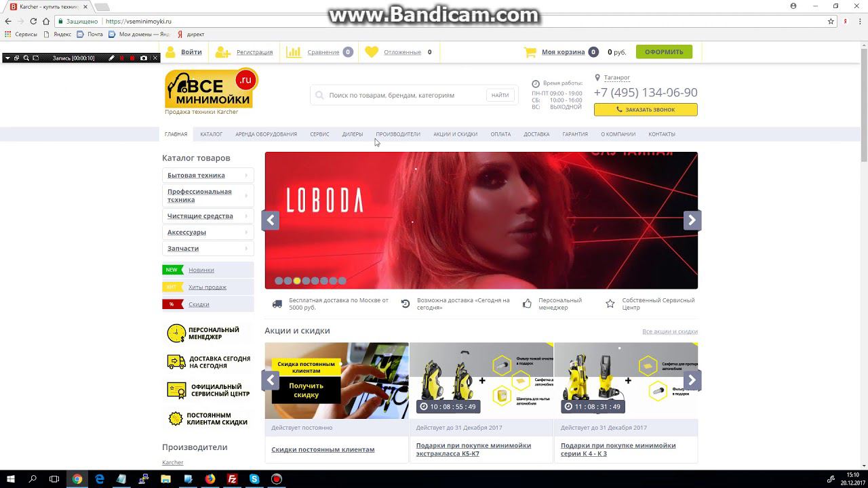This screenshot has height=488, width=868.
Task: Select the first banner slide dot
Action: click(279, 281)
